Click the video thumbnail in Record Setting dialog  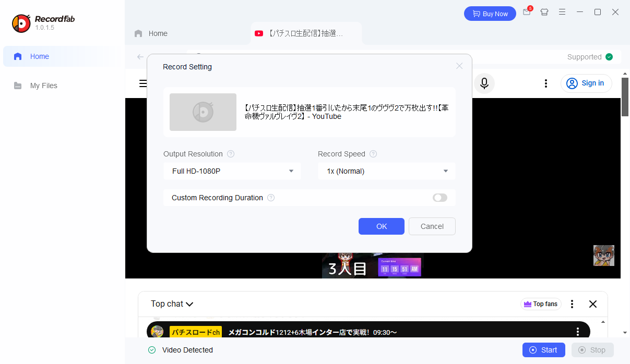coord(203,112)
